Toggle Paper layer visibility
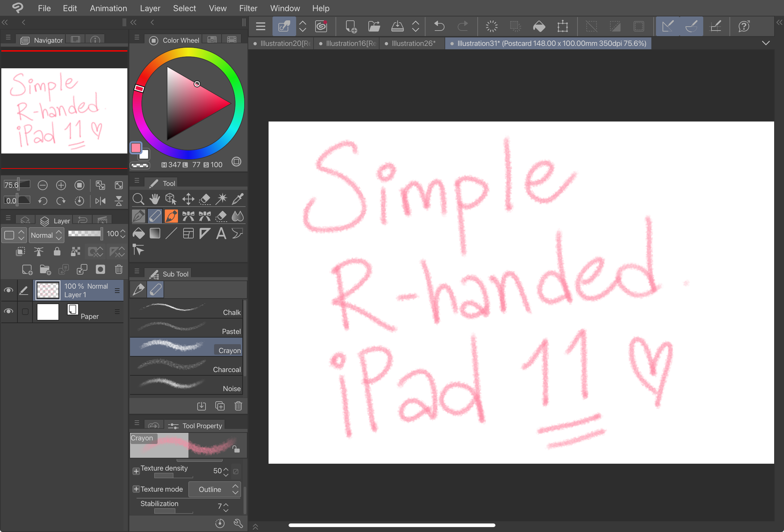Viewport: 784px width, 532px height. click(x=9, y=312)
